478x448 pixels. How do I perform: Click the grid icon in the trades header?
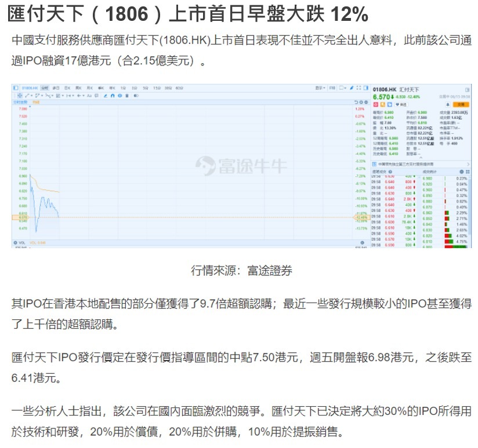[x=468, y=172]
